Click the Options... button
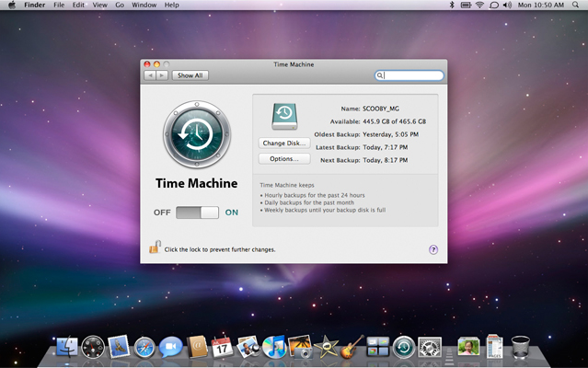The width and height of the screenshot is (588, 368). pos(284,159)
